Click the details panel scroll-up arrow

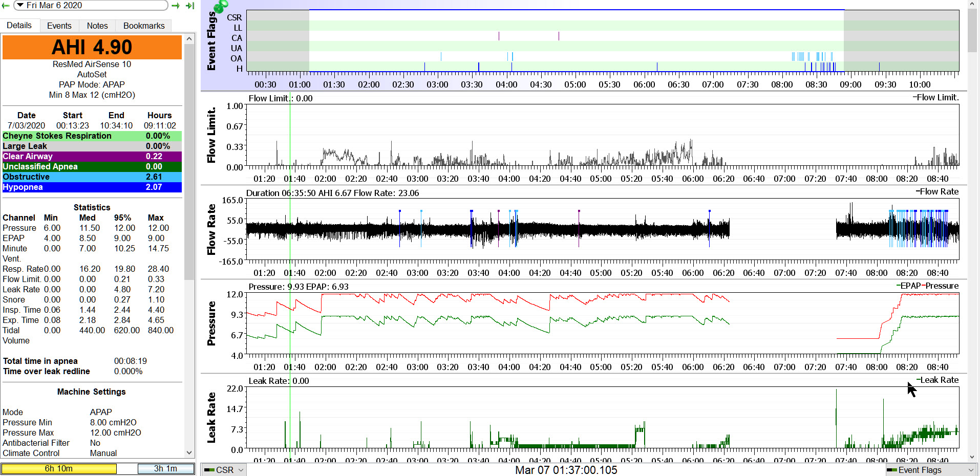[x=189, y=39]
